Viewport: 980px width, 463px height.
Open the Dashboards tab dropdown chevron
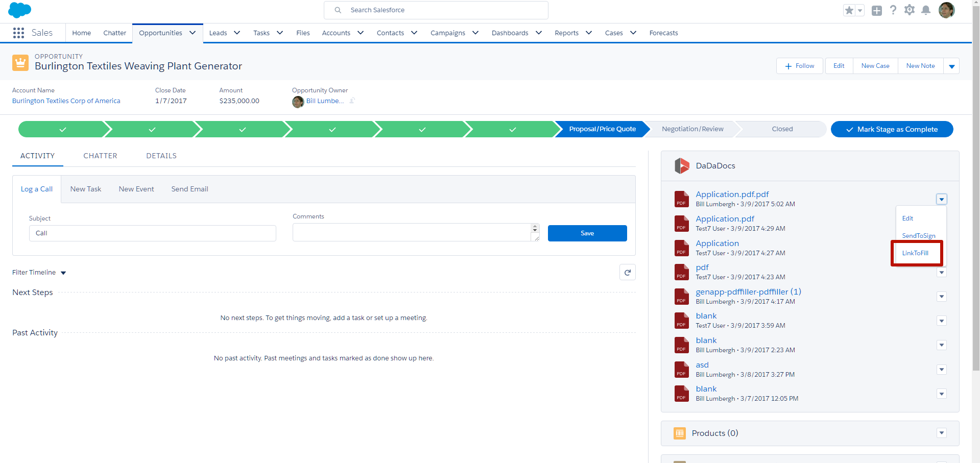[x=539, y=33]
